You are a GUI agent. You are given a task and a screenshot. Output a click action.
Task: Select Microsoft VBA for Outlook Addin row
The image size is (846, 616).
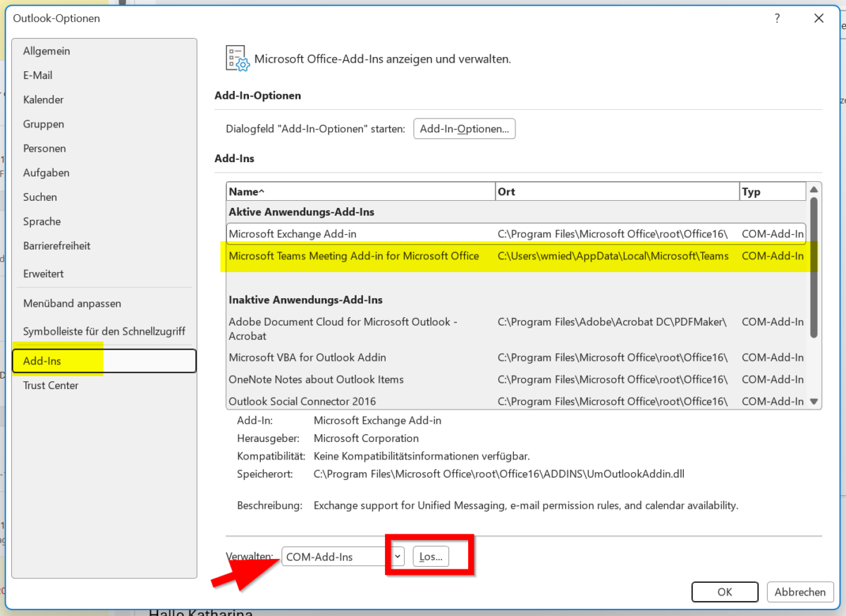tap(516, 357)
